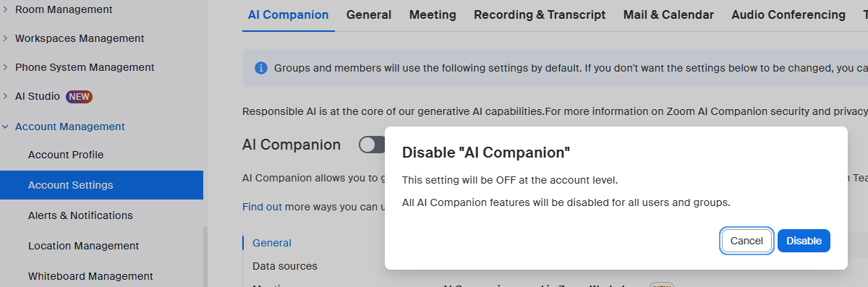Open Mail & Calendar tab
The height and width of the screenshot is (287, 868).
(x=668, y=14)
